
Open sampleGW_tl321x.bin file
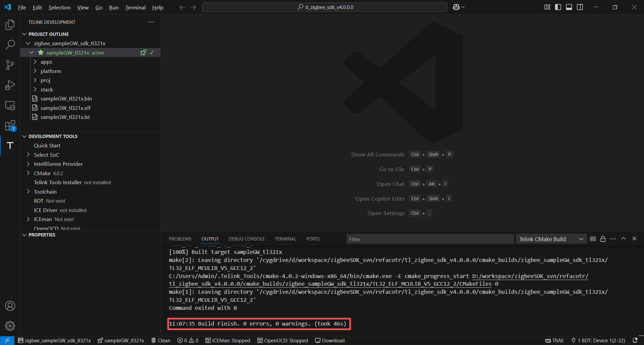tap(66, 99)
